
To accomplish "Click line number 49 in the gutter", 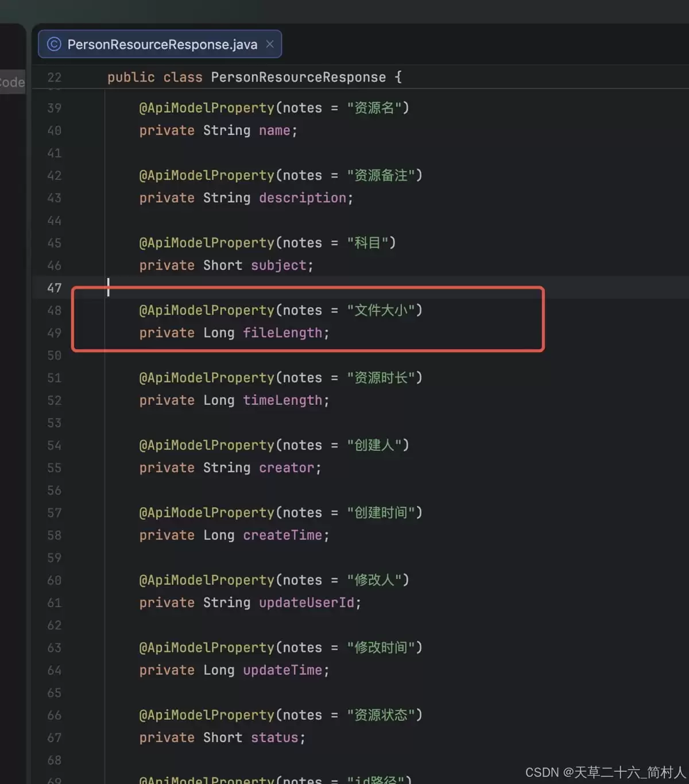I will tap(55, 333).
